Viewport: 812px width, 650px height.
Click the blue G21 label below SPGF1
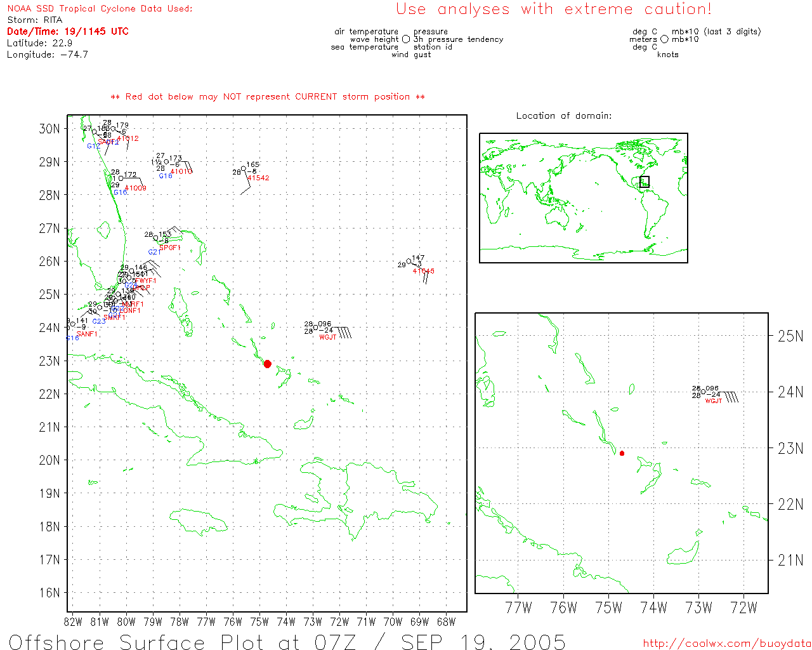point(154,253)
